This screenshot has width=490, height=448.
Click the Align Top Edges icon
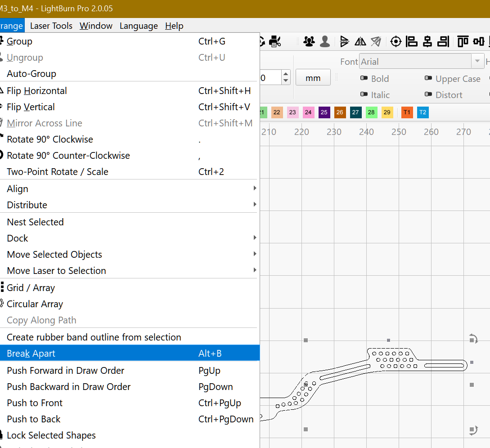463,42
